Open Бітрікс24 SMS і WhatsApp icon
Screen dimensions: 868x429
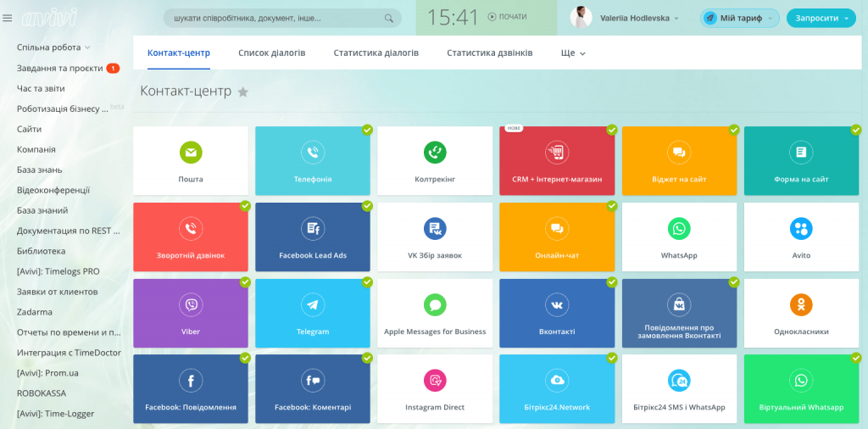click(x=679, y=381)
